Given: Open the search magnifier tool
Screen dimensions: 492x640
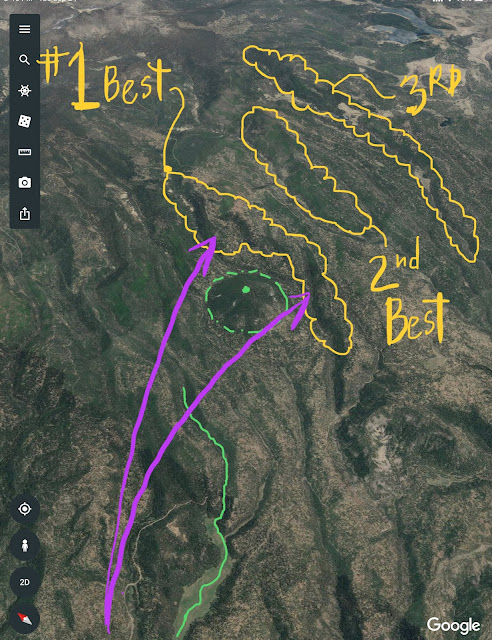Looking at the screenshot, I should pyautogui.click(x=24, y=60).
